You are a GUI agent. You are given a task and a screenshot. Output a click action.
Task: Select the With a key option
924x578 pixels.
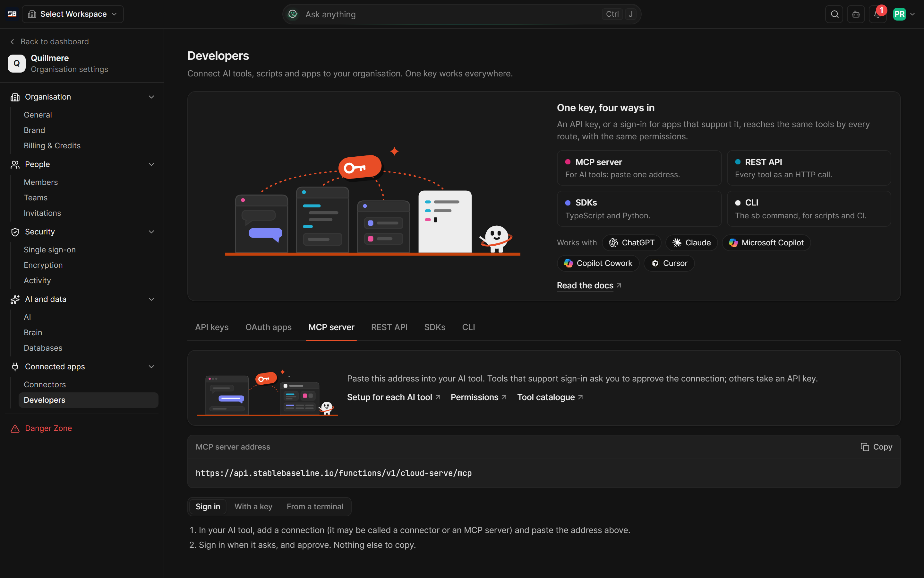coord(253,506)
